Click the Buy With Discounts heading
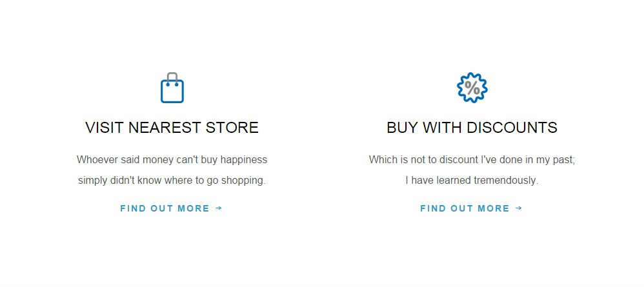Image resolution: width=644 pixels, height=287 pixels. [472, 127]
